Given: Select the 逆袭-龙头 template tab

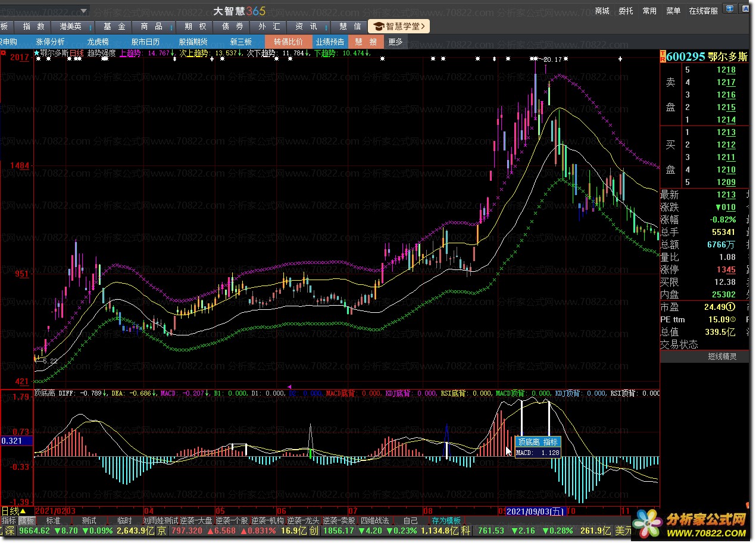Looking at the screenshot, I should point(303,521).
